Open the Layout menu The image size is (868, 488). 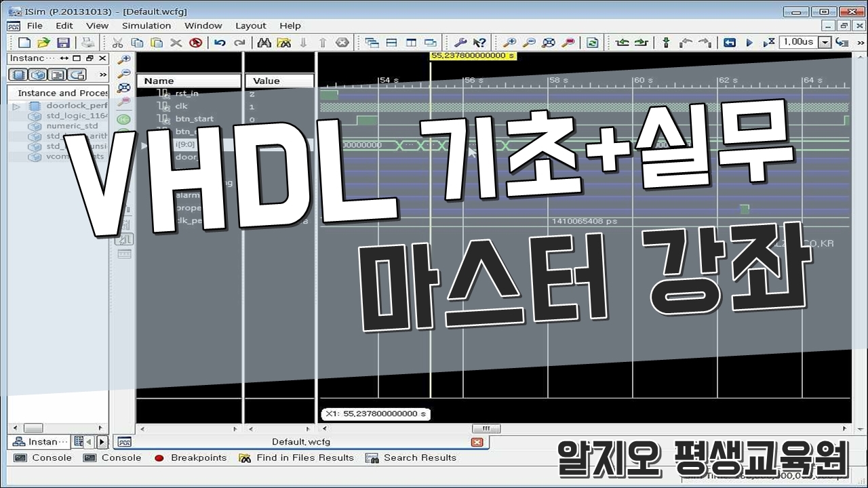click(x=251, y=26)
